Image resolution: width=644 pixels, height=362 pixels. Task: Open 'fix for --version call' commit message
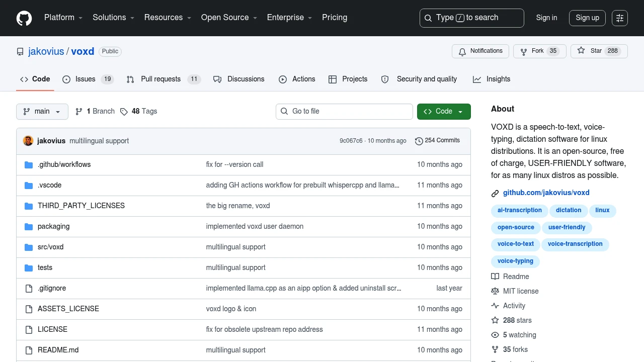234,165
